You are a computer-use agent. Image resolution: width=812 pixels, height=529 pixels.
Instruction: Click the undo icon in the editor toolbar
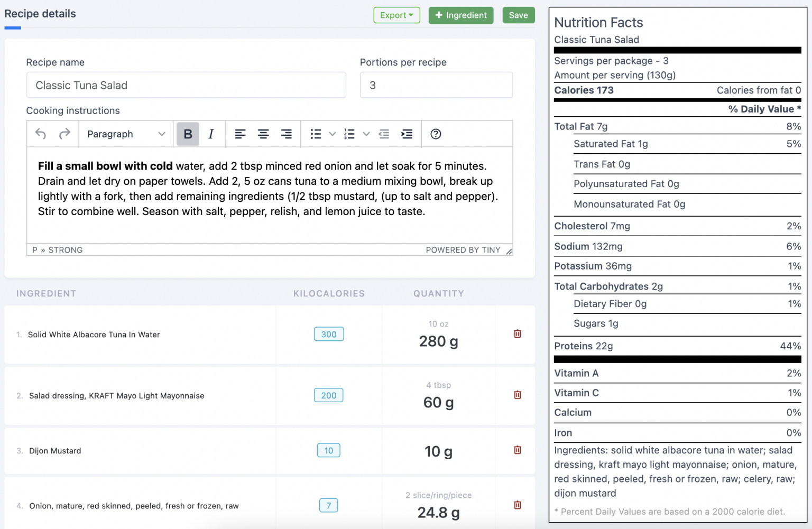pyautogui.click(x=40, y=134)
